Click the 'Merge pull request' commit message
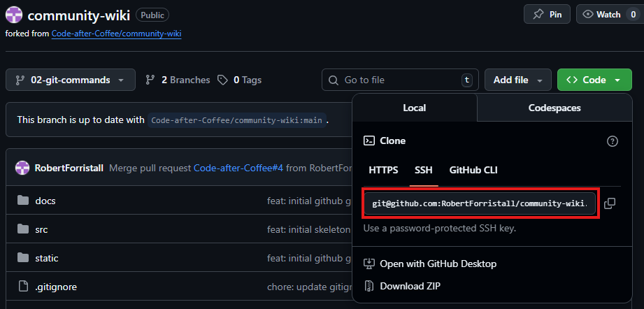Image resolution: width=644 pixels, height=309 pixels. (x=150, y=168)
